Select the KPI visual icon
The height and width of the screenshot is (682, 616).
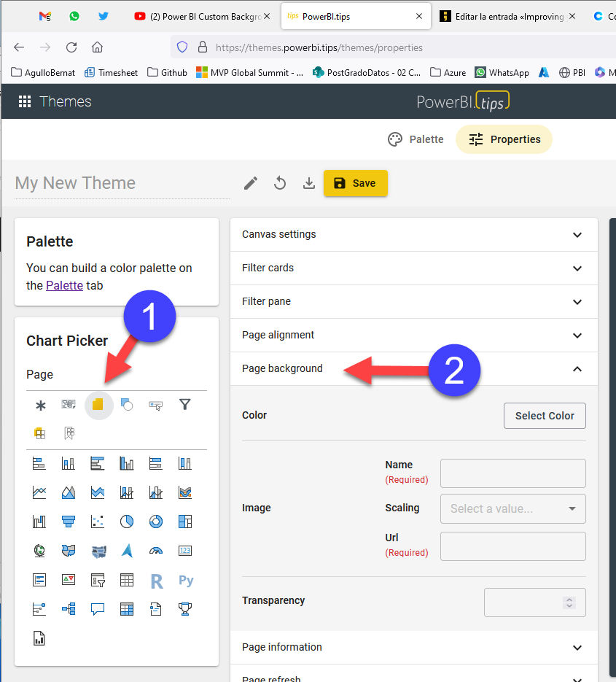(69, 580)
